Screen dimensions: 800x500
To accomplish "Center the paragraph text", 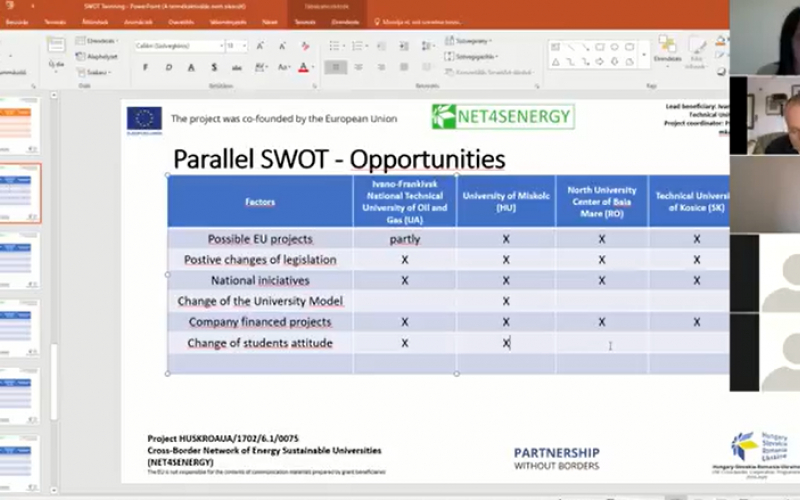I will [359, 67].
